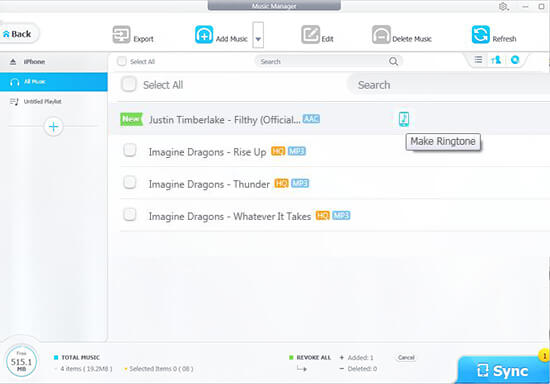
Task: Click the Sync button
Action: (x=503, y=370)
